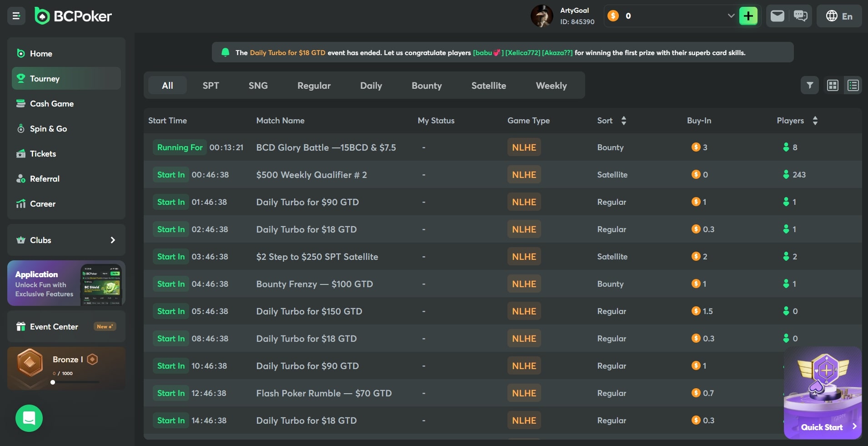The image size is (868, 446).
Task: Open the tournament filter funnel icon
Action: click(x=810, y=85)
